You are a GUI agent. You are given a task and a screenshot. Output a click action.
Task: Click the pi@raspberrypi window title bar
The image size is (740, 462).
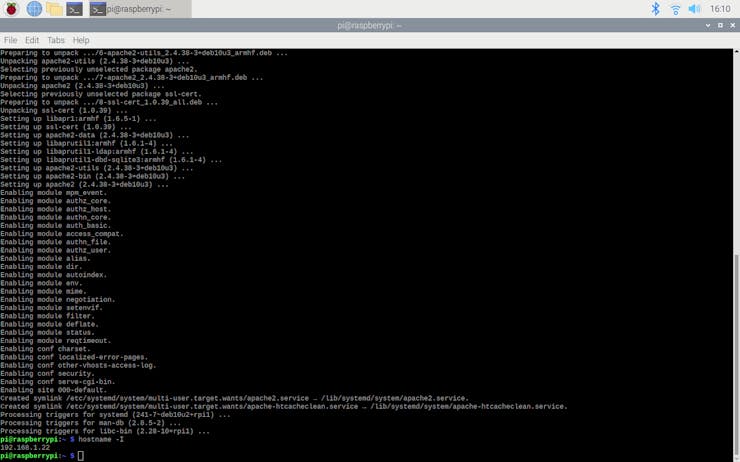370,25
